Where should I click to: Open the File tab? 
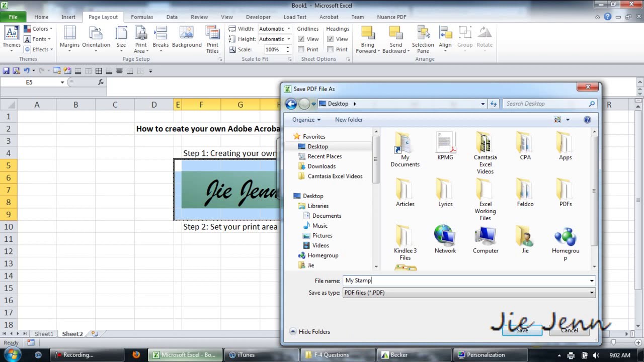pyautogui.click(x=13, y=17)
